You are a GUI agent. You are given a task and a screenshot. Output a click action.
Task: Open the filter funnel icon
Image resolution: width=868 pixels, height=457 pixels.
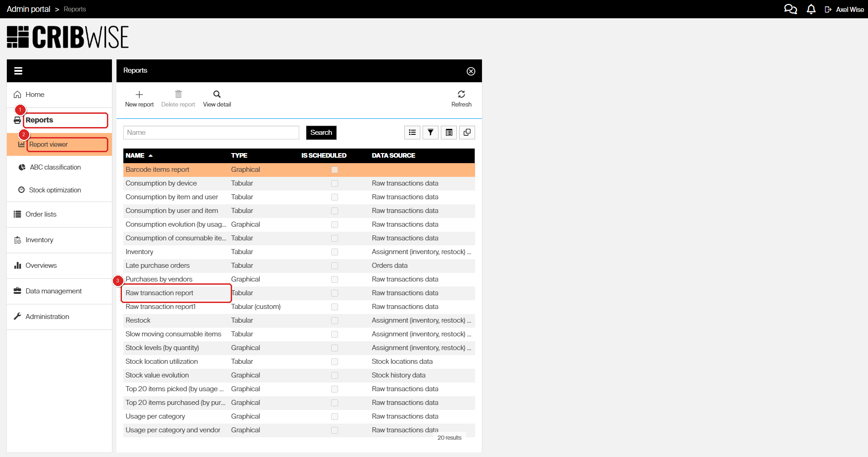click(430, 133)
